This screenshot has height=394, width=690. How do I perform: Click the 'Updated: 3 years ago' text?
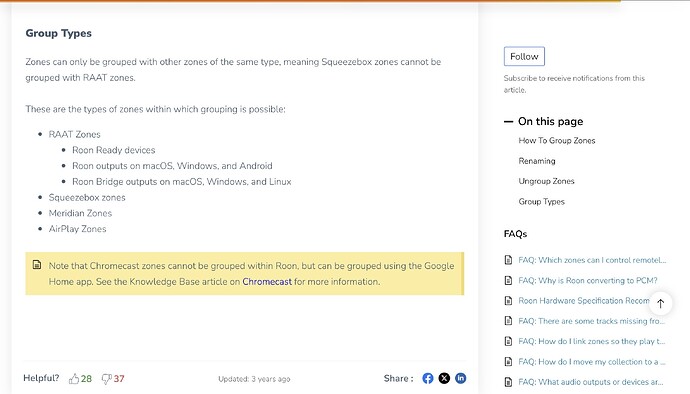(254, 379)
